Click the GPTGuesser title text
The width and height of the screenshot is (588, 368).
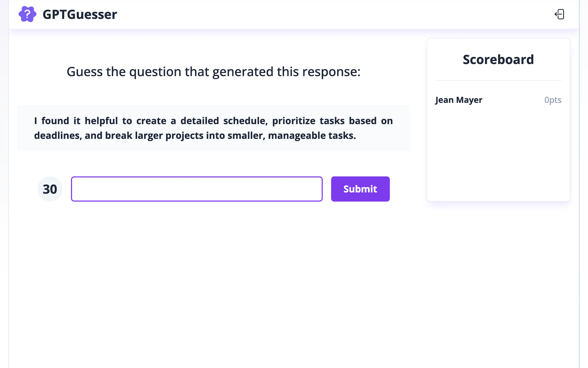(x=80, y=15)
